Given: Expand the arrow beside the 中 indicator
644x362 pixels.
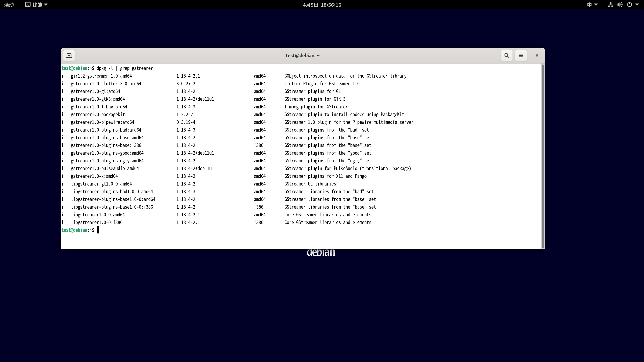Looking at the screenshot, I should click(x=596, y=5).
